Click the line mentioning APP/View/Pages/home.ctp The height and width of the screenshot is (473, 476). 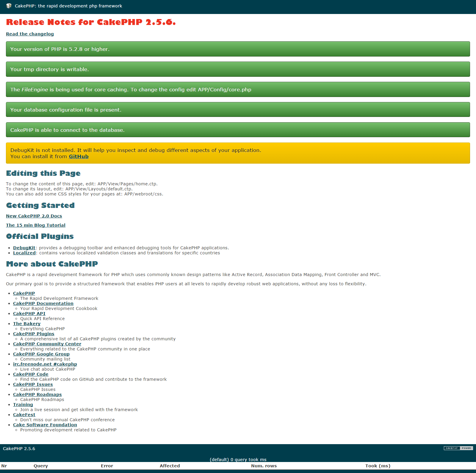pos(82,184)
